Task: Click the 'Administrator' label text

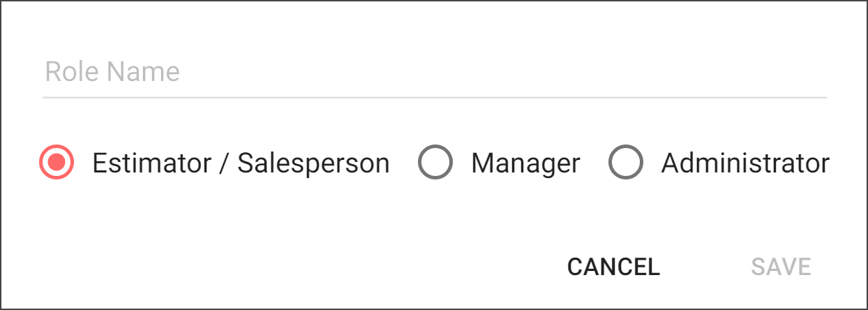Action: (745, 163)
